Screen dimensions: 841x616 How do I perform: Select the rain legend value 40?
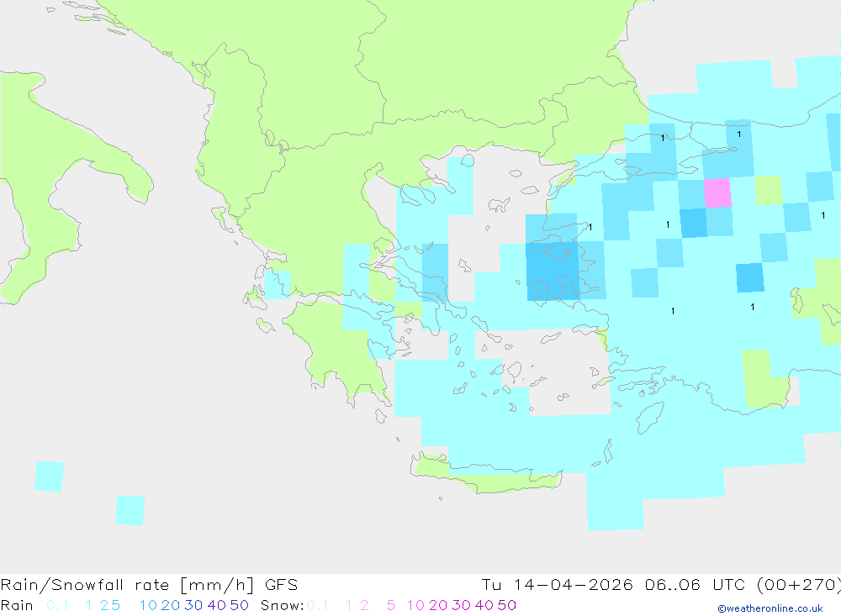pyautogui.click(x=217, y=605)
